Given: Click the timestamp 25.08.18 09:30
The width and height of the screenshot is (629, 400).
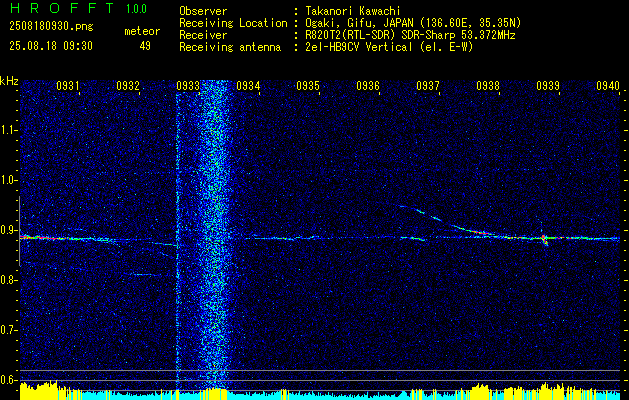Looking at the screenshot, I should (51, 46).
